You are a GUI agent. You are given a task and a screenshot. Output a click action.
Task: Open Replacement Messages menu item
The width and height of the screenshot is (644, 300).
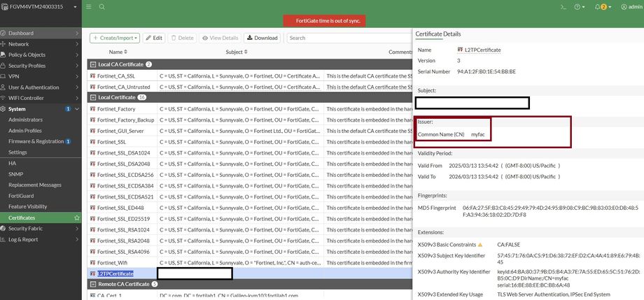point(35,185)
